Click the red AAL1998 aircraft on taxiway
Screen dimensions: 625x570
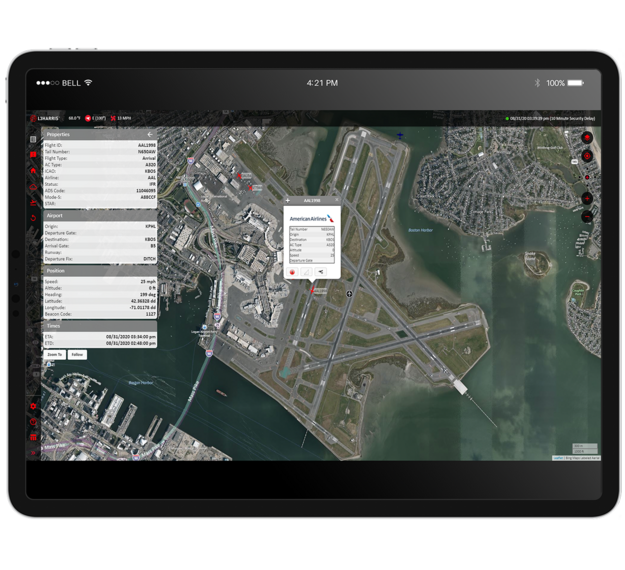click(312, 290)
